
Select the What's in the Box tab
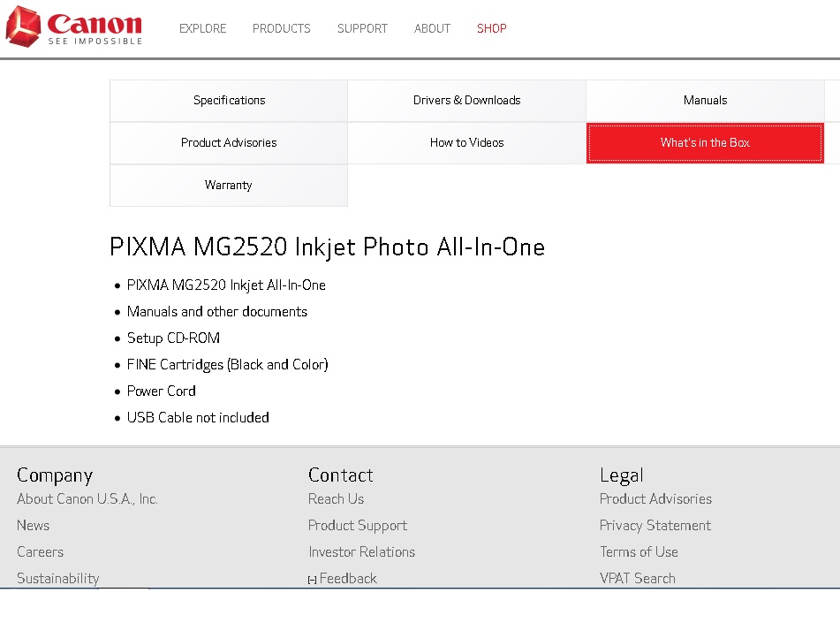coord(705,143)
